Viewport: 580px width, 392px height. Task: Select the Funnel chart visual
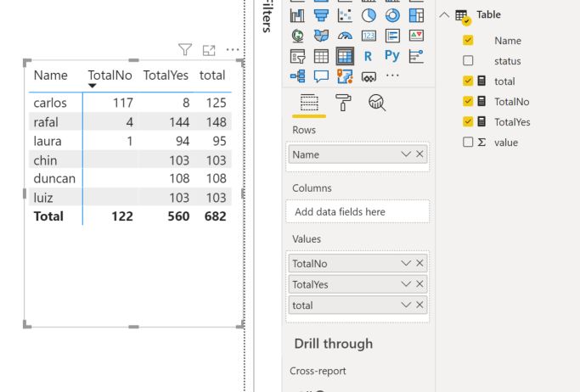point(321,15)
